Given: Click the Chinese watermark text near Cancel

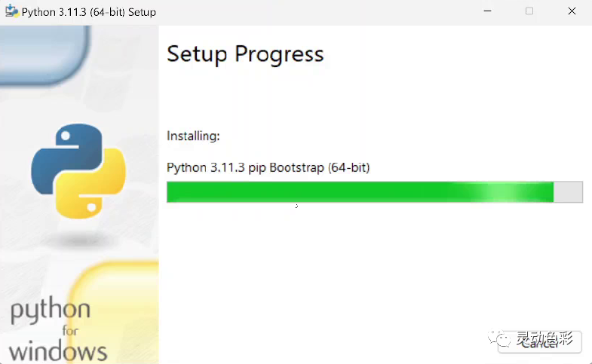Looking at the screenshot, I should tap(544, 338).
